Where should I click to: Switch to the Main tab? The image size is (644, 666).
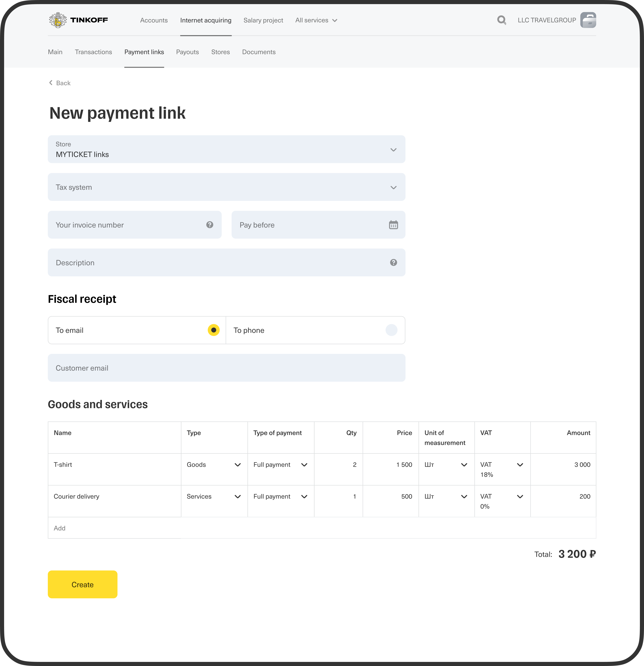point(55,52)
